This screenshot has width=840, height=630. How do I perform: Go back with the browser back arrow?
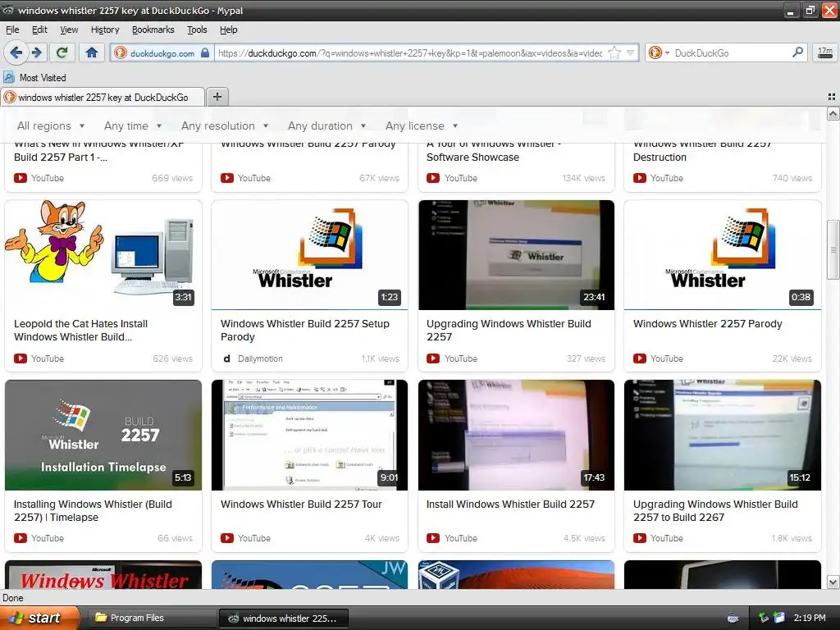click(16, 52)
